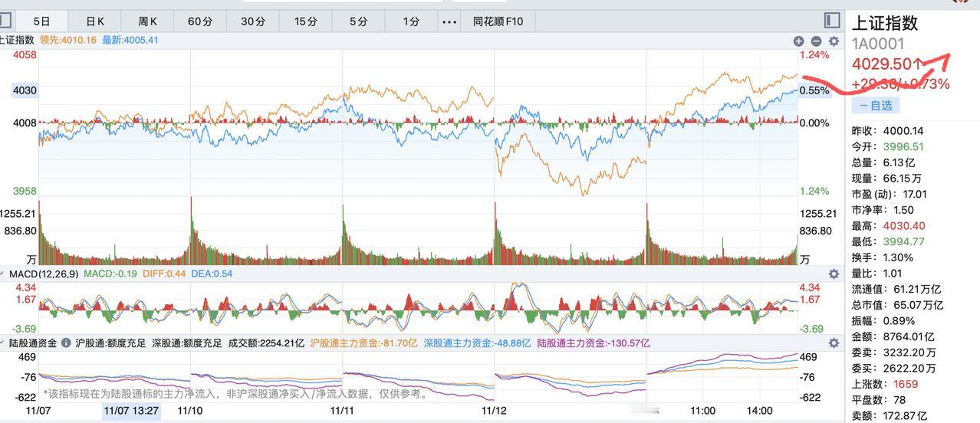Open 陆股通资金 indicator settings gear
The width and height of the screenshot is (980, 423).
pyautogui.click(x=834, y=343)
